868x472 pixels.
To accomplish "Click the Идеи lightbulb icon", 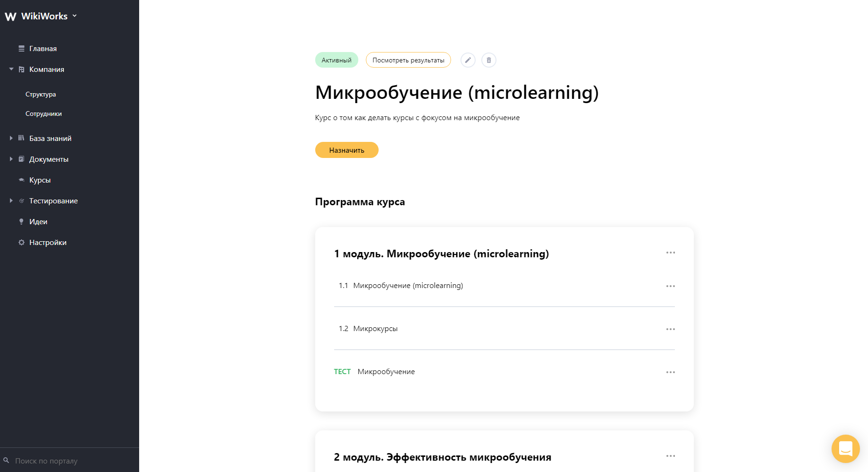I will pos(21,222).
